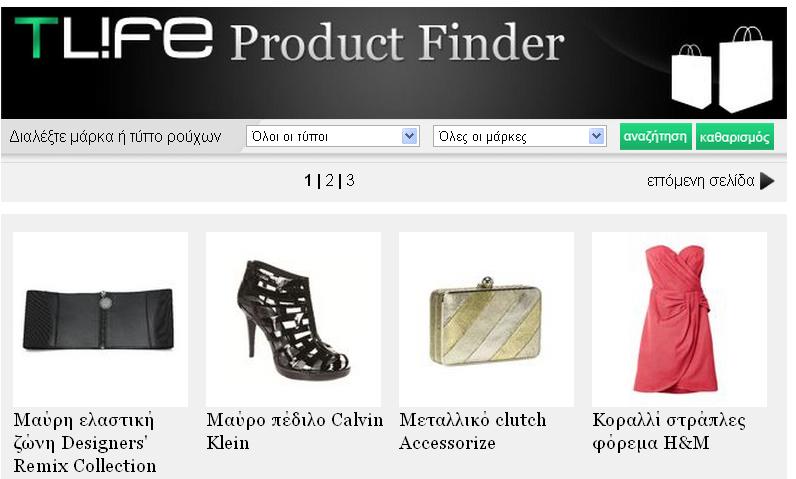Click the TLIFE logo
The height and width of the screenshot is (479, 796).
pyautogui.click(x=113, y=38)
